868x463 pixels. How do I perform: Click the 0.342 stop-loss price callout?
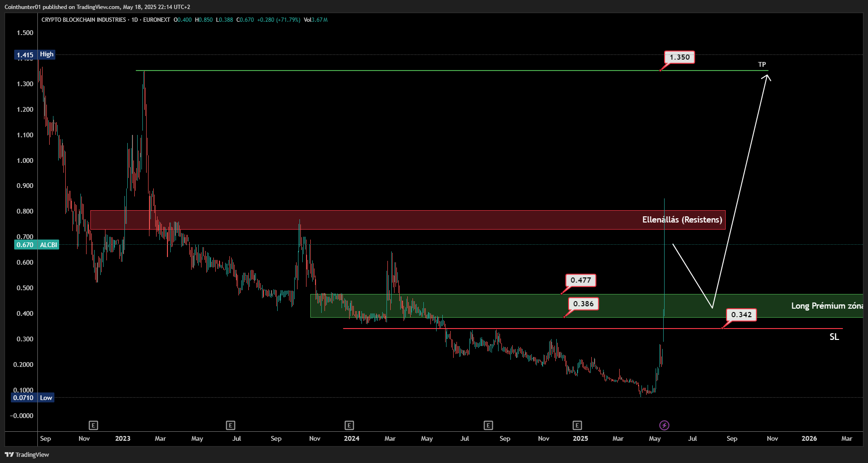point(741,315)
